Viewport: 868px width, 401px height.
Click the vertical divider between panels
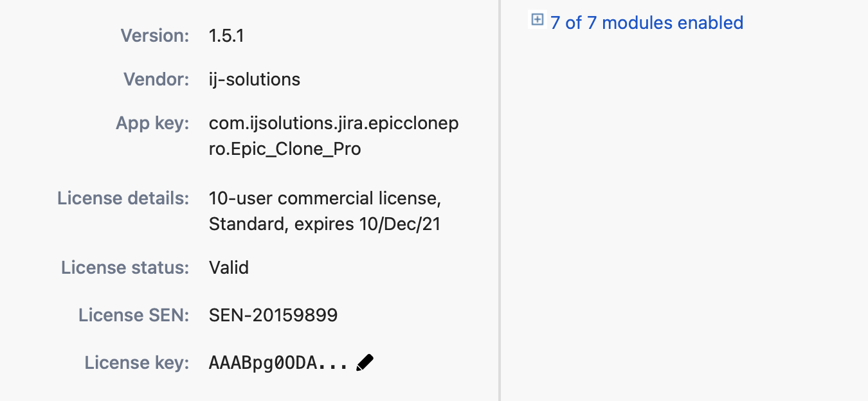point(500,201)
